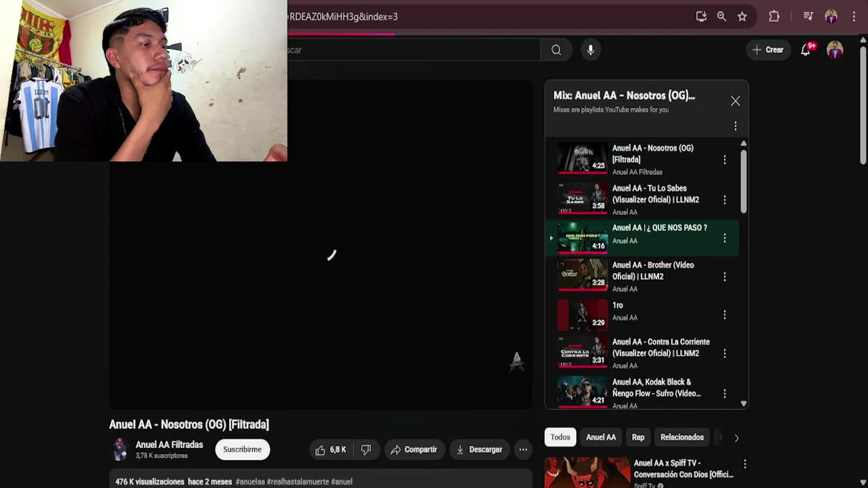Click the #anuelaa hashtag link
The image size is (868, 488).
(x=250, y=482)
